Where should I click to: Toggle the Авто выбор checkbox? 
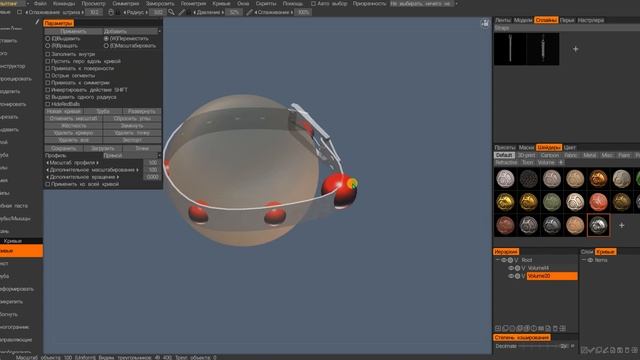click(x=313, y=4)
